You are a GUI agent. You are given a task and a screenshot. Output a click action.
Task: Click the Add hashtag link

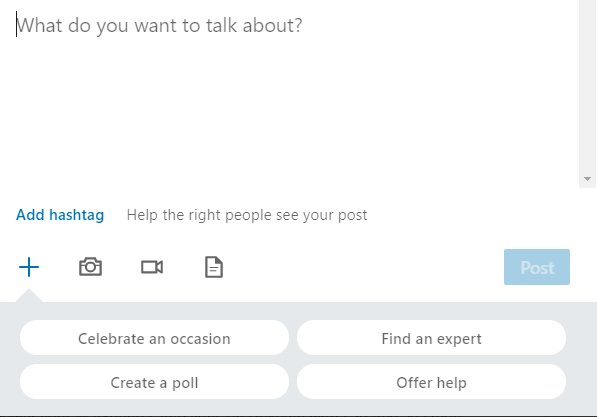tap(60, 215)
